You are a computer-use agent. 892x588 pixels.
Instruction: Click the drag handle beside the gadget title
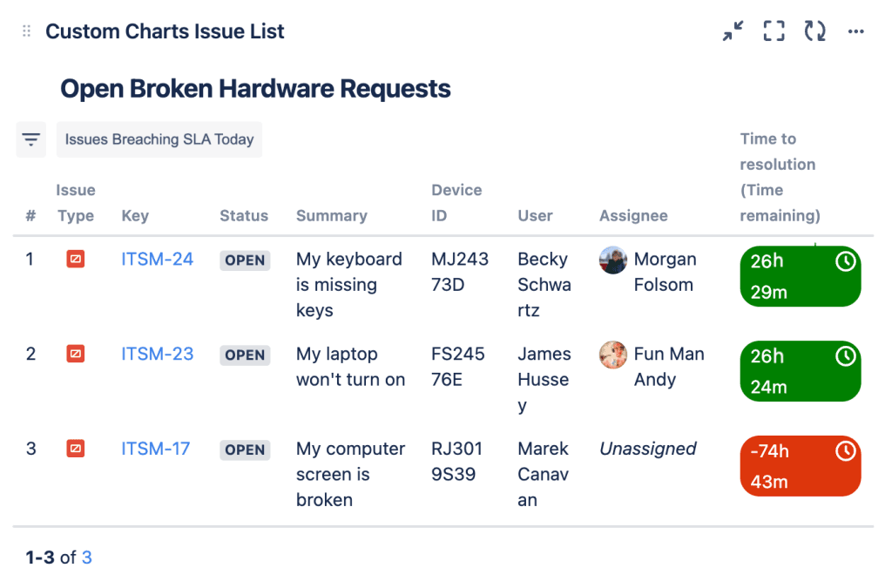[26, 31]
